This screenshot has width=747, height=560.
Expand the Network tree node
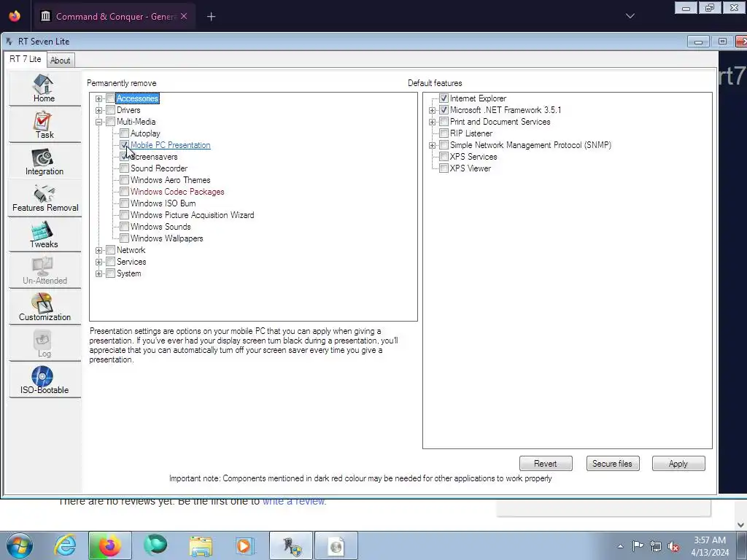[x=98, y=250]
